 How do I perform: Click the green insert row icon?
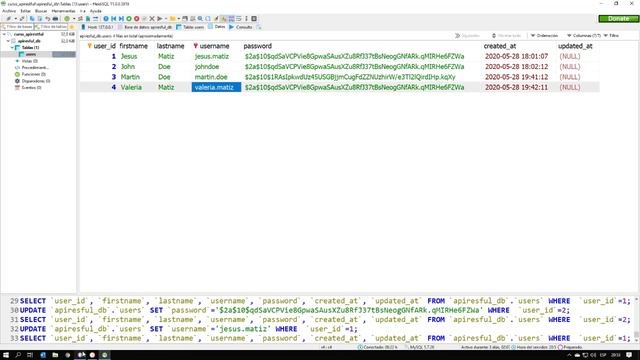(x=129, y=19)
